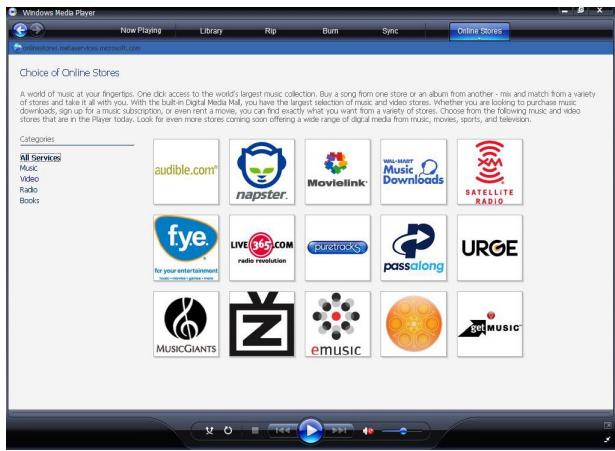Open the Napster store tile

coord(262,171)
